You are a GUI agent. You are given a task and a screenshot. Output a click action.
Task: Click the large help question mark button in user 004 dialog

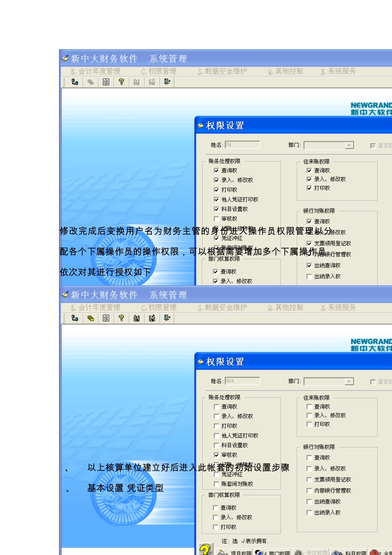pyautogui.click(x=205, y=550)
